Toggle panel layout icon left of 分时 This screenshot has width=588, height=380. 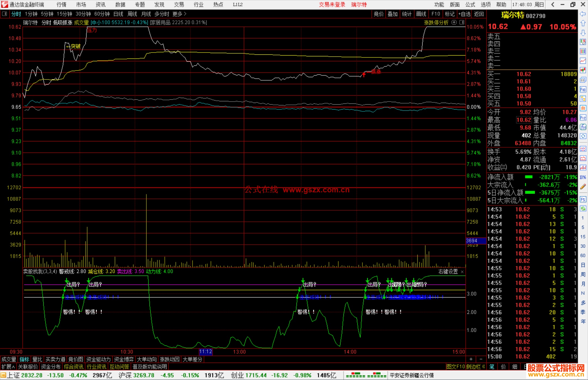pyautogui.click(x=5, y=14)
